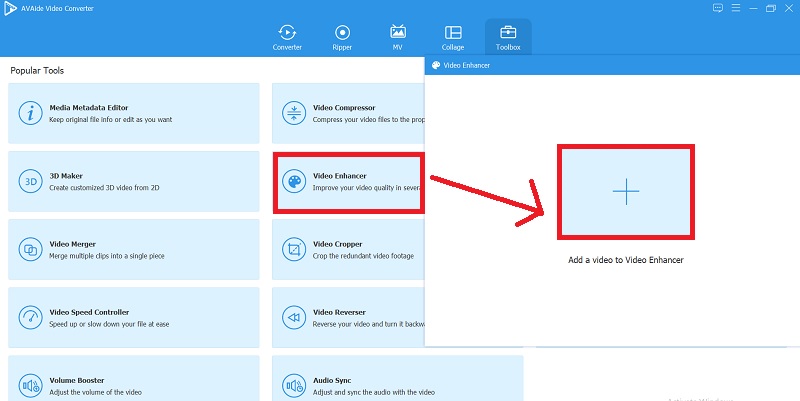Viewport: 800px width, 401px height.
Task: Click the Media Metadata Editor info icon
Action: (x=31, y=113)
